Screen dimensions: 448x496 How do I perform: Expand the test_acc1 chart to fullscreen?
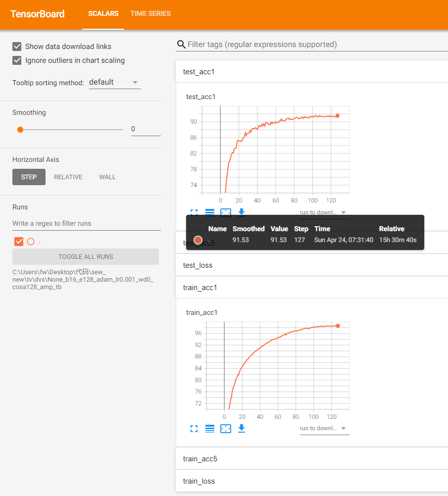click(194, 212)
